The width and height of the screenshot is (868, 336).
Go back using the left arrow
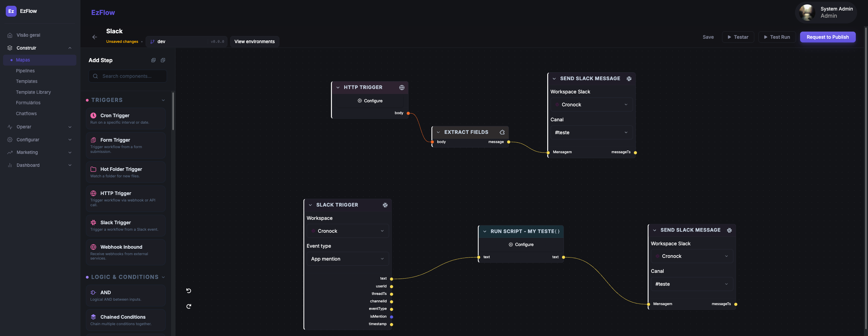95,37
